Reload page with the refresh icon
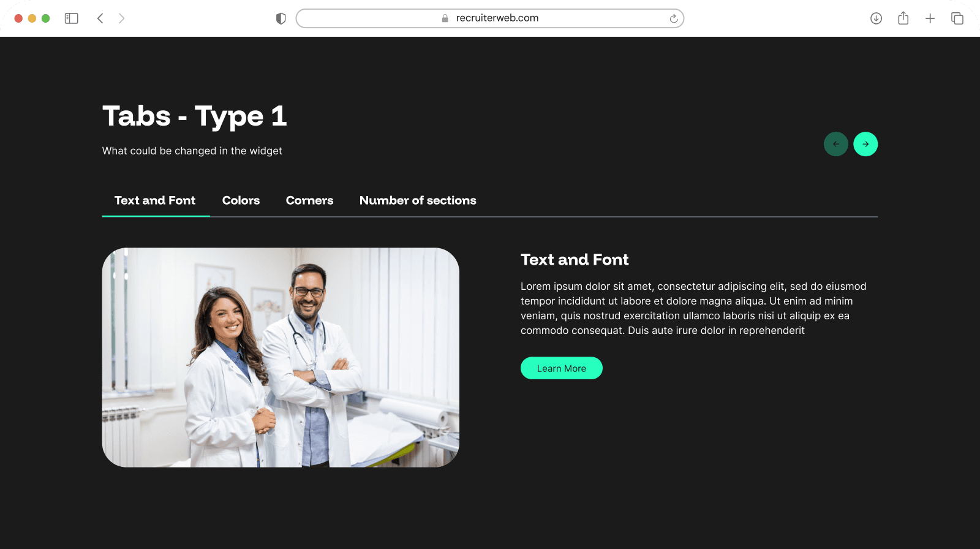Image resolution: width=980 pixels, height=549 pixels. click(x=673, y=18)
